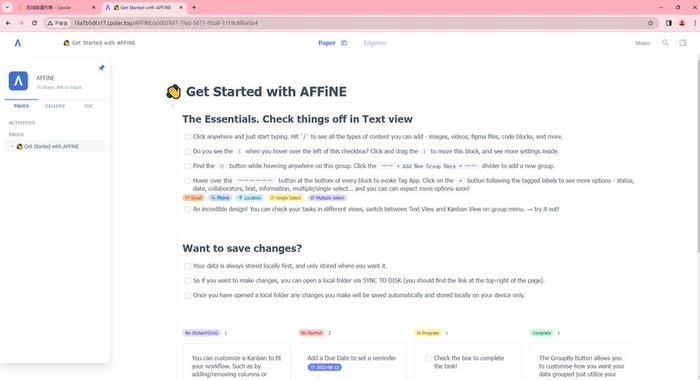Toggle the right panel layout icon
The height and width of the screenshot is (380, 700).
pos(683,43)
